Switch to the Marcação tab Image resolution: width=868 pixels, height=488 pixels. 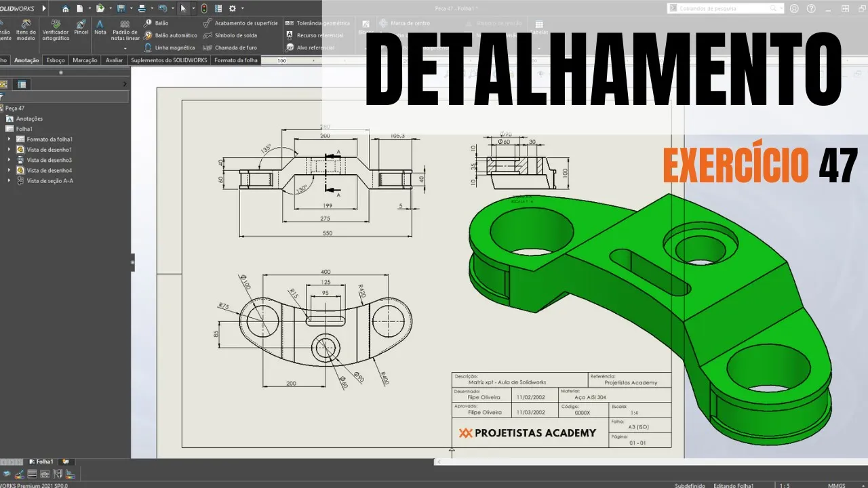pos(85,60)
